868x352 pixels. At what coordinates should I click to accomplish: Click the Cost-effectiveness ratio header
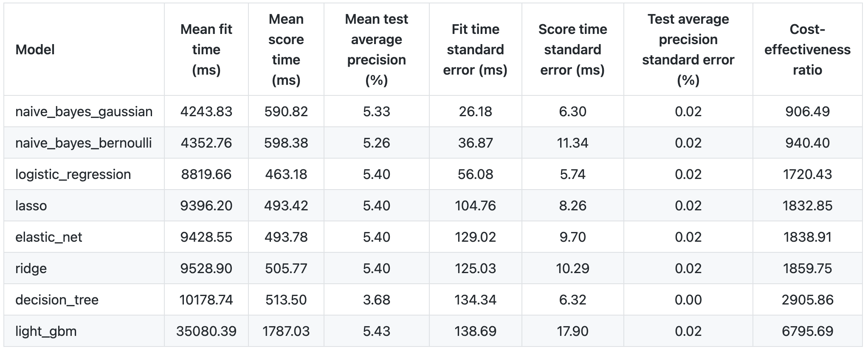[x=807, y=50]
